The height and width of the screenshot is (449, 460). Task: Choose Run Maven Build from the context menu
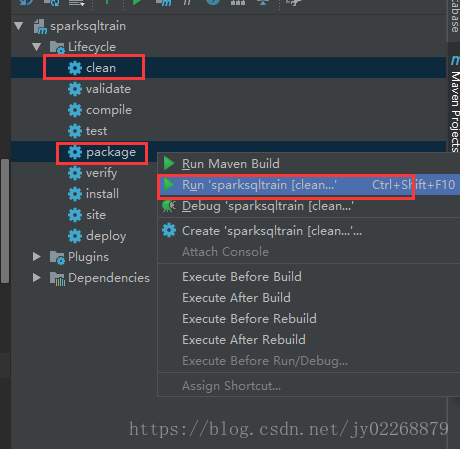point(309,163)
